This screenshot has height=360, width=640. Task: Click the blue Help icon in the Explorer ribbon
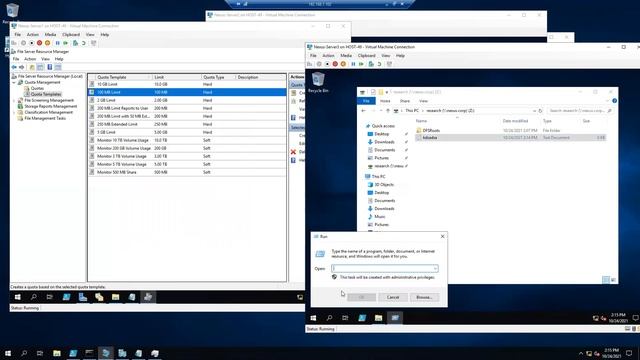[x=614, y=101]
